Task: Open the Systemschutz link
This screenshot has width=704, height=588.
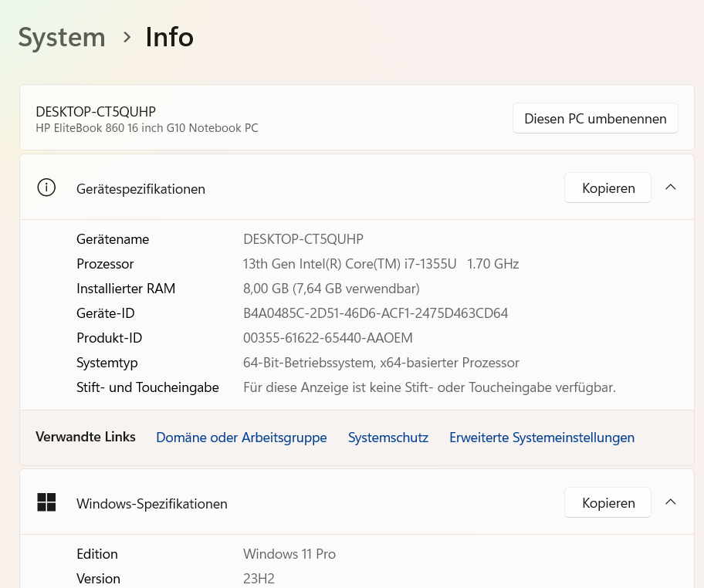Action: click(388, 438)
